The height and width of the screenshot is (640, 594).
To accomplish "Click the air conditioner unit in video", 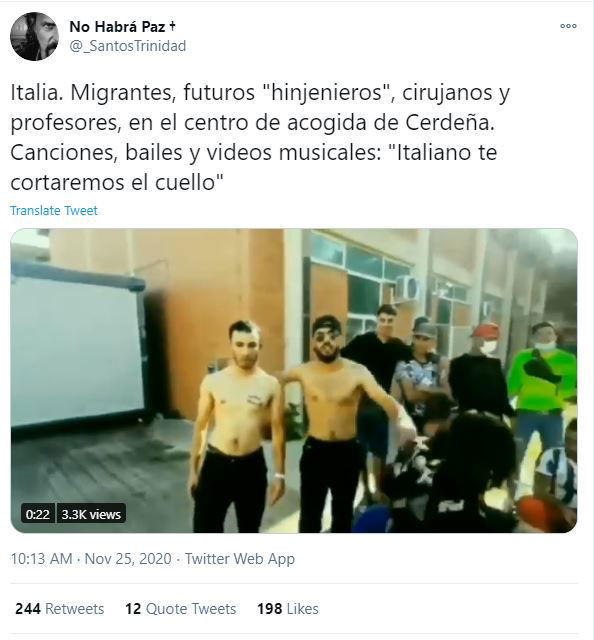I will (407, 287).
